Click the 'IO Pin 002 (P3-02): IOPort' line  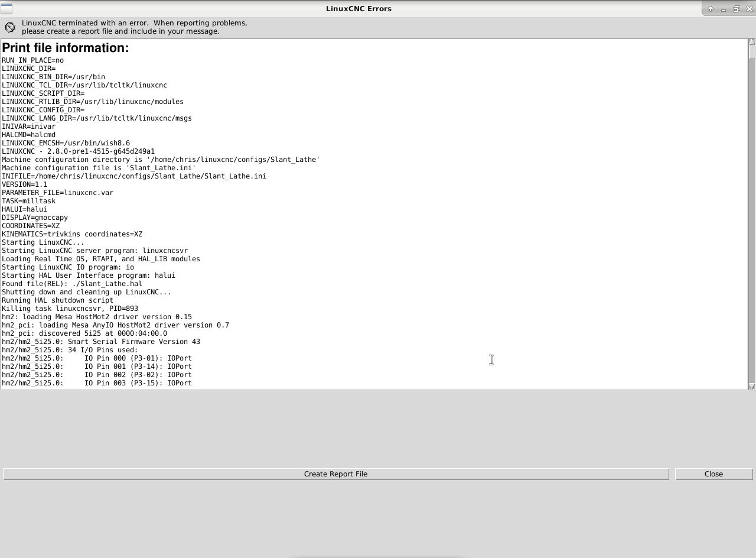pyautogui.click(x=97, y=375)
